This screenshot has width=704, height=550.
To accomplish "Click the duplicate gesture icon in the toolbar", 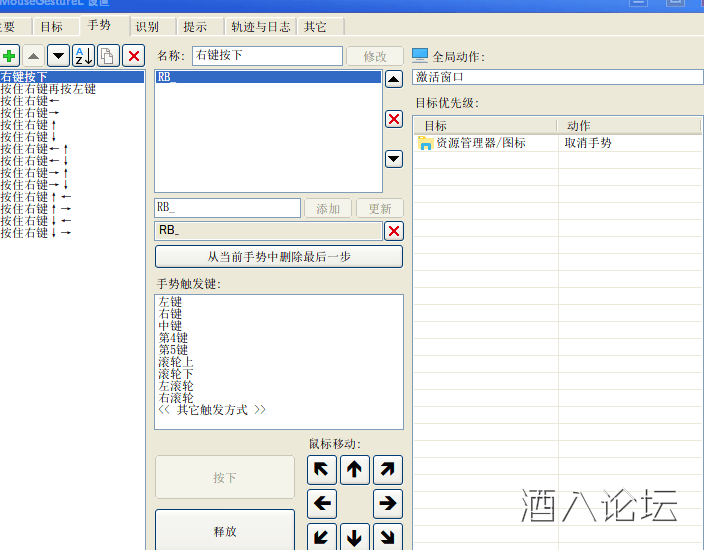I will [x=108, y=56].
